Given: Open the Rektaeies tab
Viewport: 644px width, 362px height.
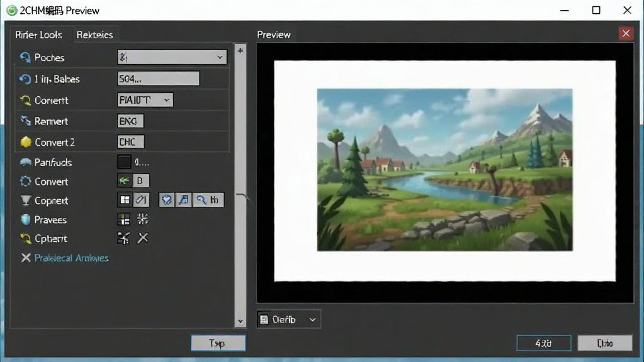Looking at the screenshot, I should pyautogui.click(x=94, y=35).
